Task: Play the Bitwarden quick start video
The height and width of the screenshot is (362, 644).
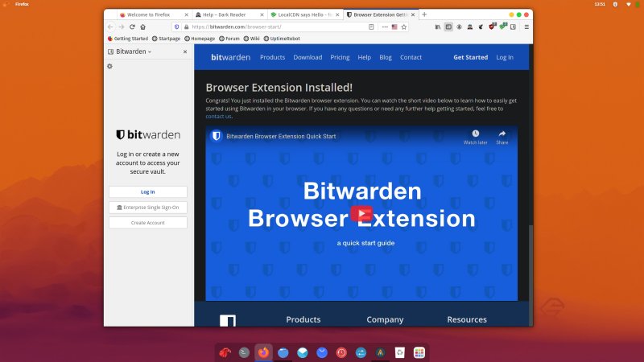Action: pos(361,214)
